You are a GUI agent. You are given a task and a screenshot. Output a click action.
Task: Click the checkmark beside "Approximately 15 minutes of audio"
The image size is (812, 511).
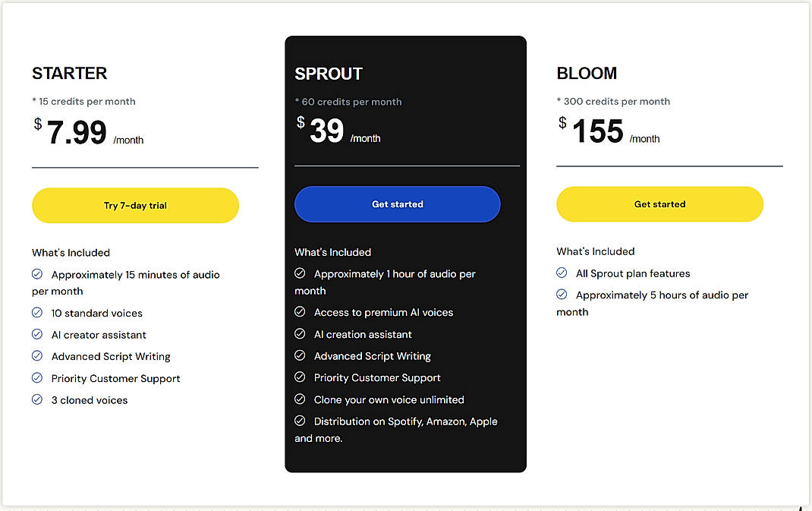click(36, 275)
